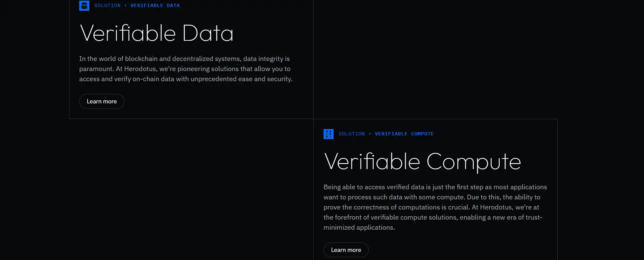644x260 pixels.
Task: Click the blue database icon for Verifiable Data
Action: 84,6
